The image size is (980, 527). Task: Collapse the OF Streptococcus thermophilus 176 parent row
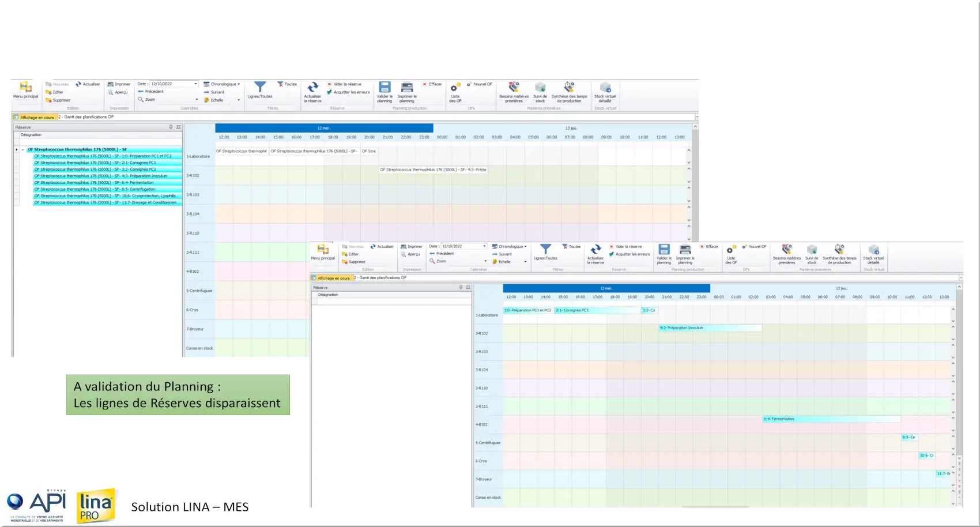23,149
